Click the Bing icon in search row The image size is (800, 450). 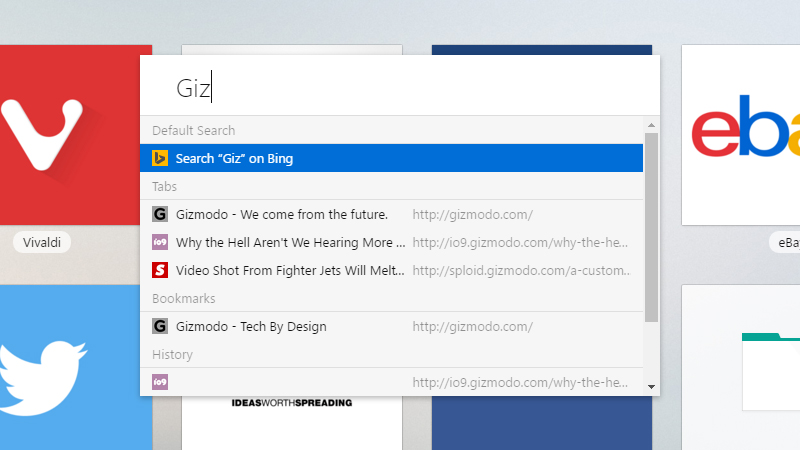click(x=160, y=158)
